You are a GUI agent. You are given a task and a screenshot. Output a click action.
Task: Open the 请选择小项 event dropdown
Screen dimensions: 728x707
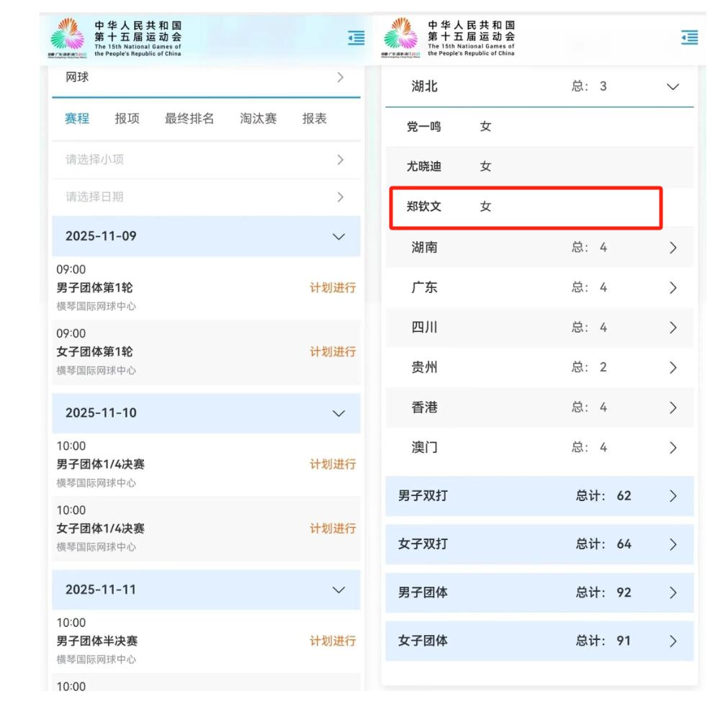(x=205, y=159)
